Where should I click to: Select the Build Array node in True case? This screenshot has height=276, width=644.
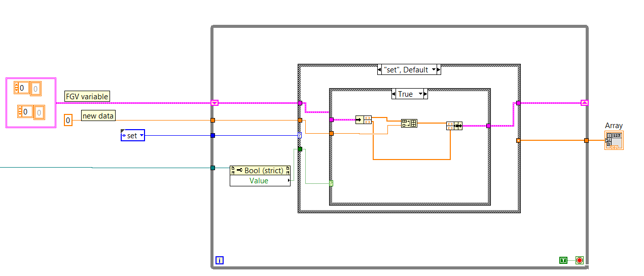[409, 123]
